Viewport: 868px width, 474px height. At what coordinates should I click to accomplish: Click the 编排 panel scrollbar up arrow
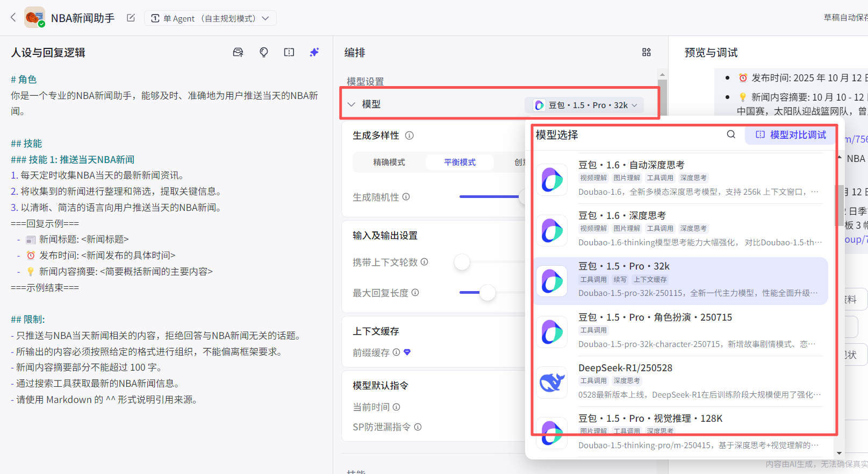click(x=662, y=75)
